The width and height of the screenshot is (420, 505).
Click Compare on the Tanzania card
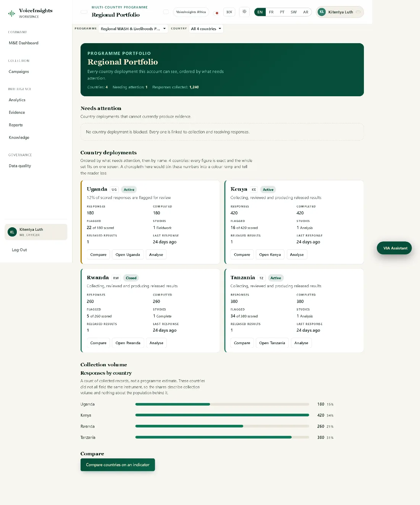(242, 343)
